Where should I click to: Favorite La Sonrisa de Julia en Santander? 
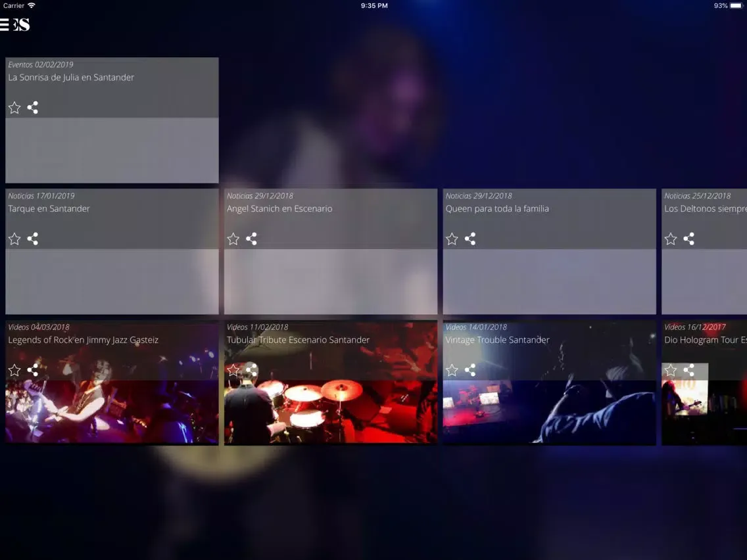[x=14, y=108]
